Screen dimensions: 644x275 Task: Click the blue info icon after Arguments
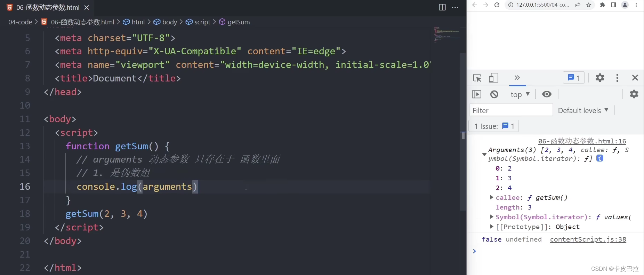(x=599, y=158)
